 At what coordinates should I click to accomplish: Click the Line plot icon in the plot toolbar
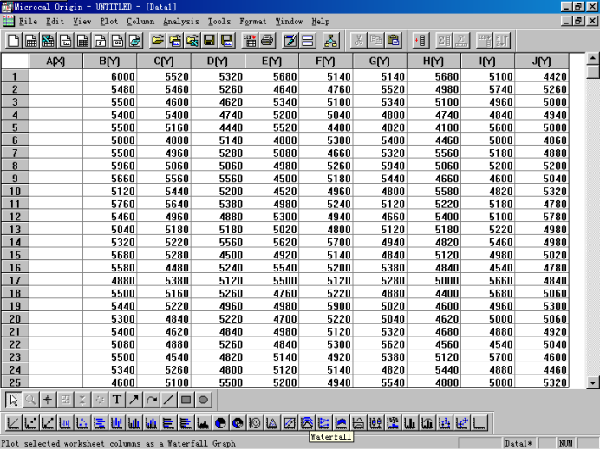(x=13, y=422)
